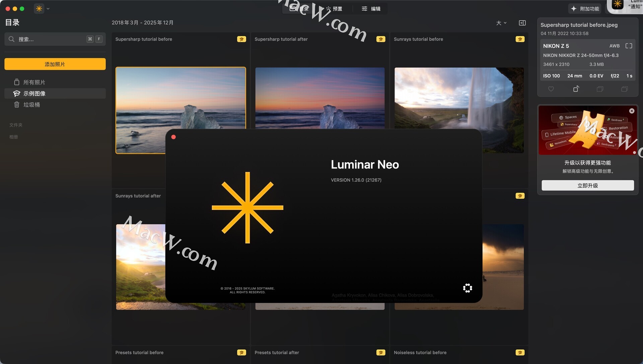Image resolution: width=643 pixels, height=364 pixels.
Task: Click the catalog search field
Action: 50,39
